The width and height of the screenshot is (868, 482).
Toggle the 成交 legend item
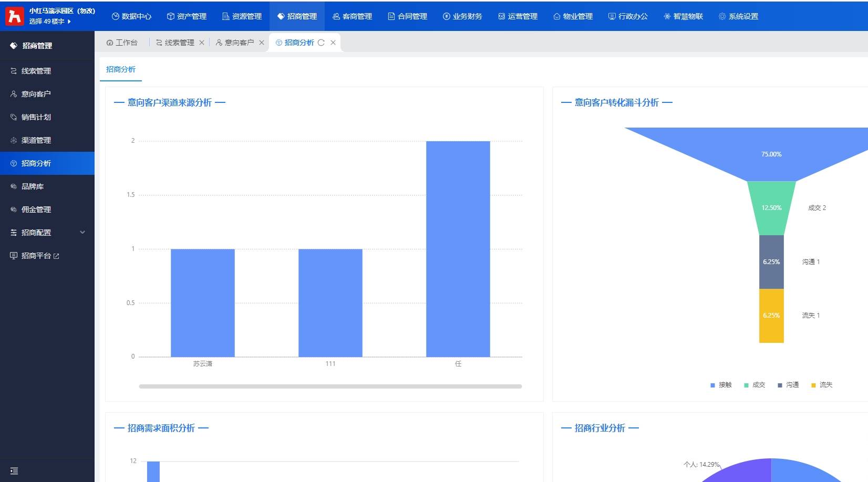tap(755, 385)
